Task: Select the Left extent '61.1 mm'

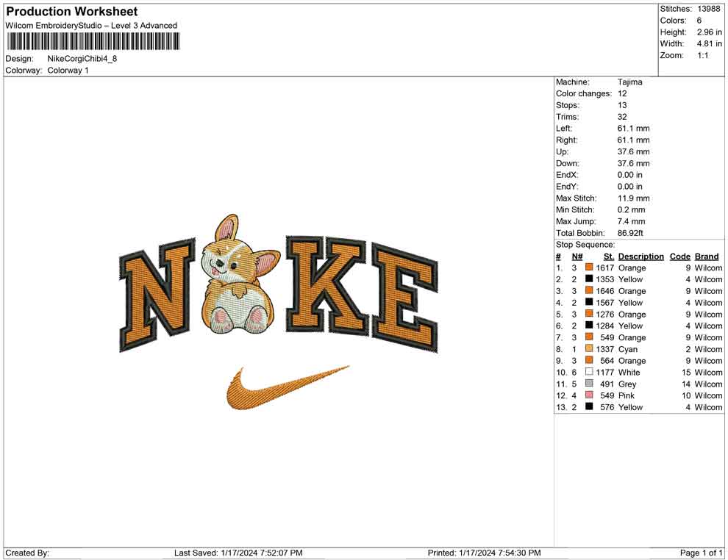Action: click(x=634, y=128)
